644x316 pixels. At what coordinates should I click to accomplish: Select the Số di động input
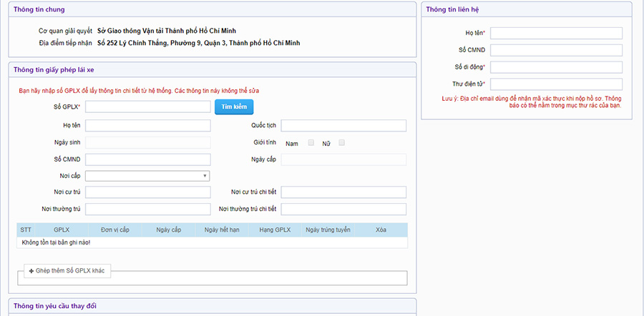[556, 67]
